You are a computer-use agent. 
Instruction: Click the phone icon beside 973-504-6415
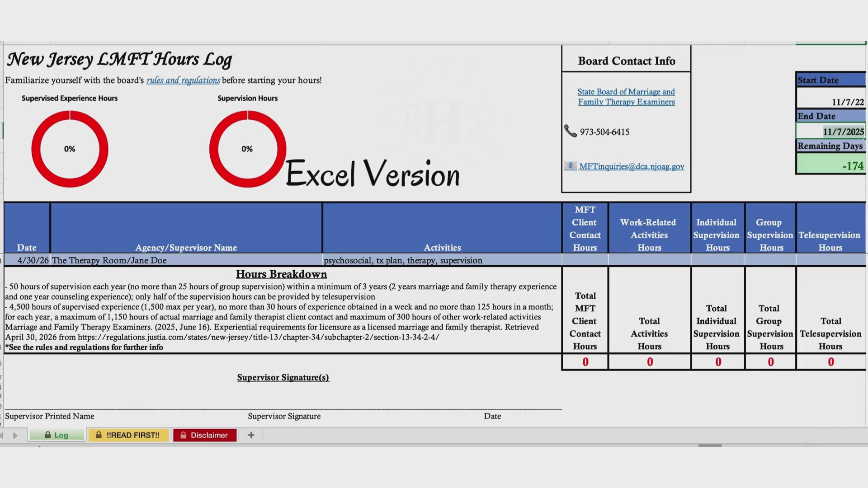[571, 131]
